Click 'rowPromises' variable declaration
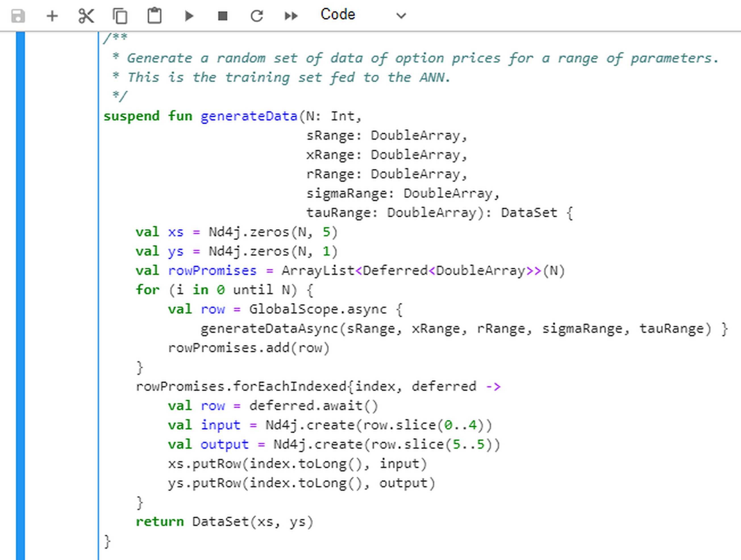The height and width of the screenshot is (560, 741). tap(213, 271)
